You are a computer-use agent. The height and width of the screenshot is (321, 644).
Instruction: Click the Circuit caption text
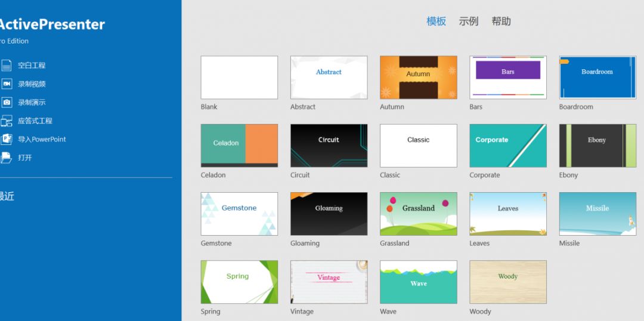point(300,175)
